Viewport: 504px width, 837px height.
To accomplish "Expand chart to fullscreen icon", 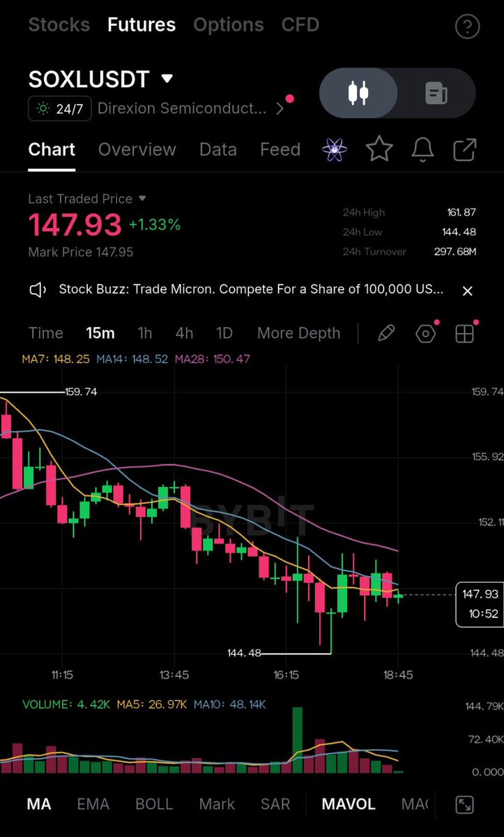I will [464, 805].
